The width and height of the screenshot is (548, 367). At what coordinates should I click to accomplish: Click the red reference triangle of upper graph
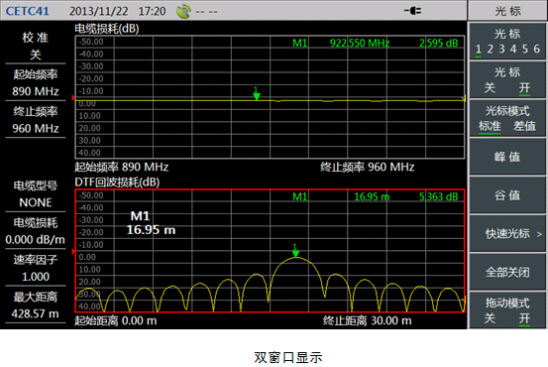(73, 98)
